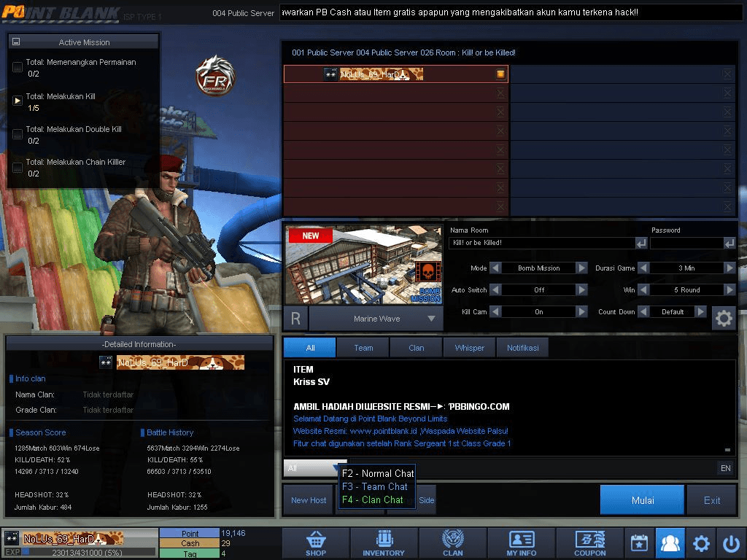Click the room host marker icon
Image resolution: width=747 pixels, height=560 pixels.
tap(500, 74)
